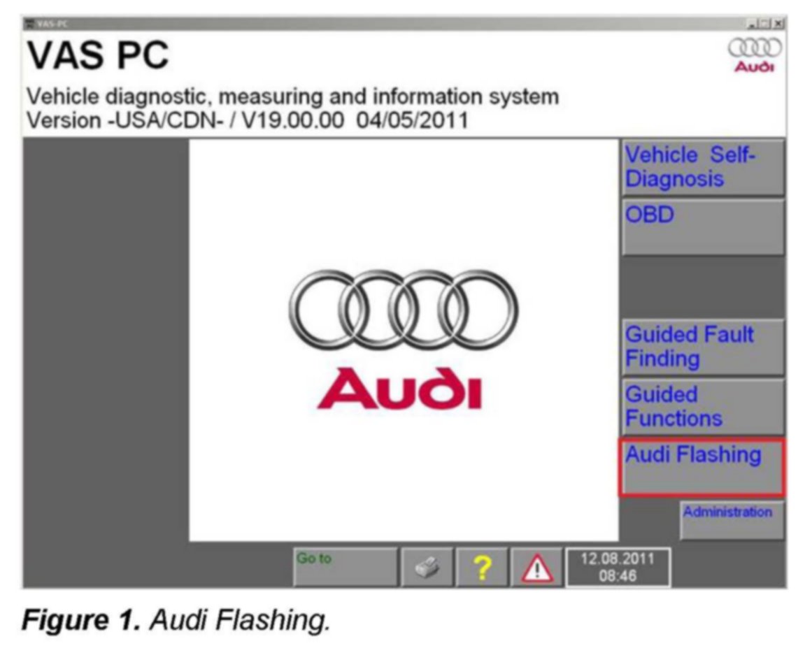Open the Administration section
Viewport: 812px width, 655px height.
732,519
